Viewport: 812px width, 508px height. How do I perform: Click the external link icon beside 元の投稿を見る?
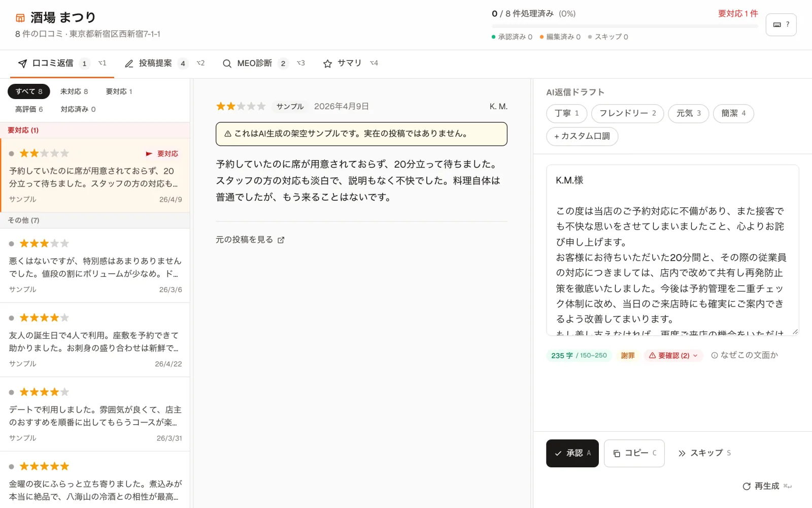[281, 240]
